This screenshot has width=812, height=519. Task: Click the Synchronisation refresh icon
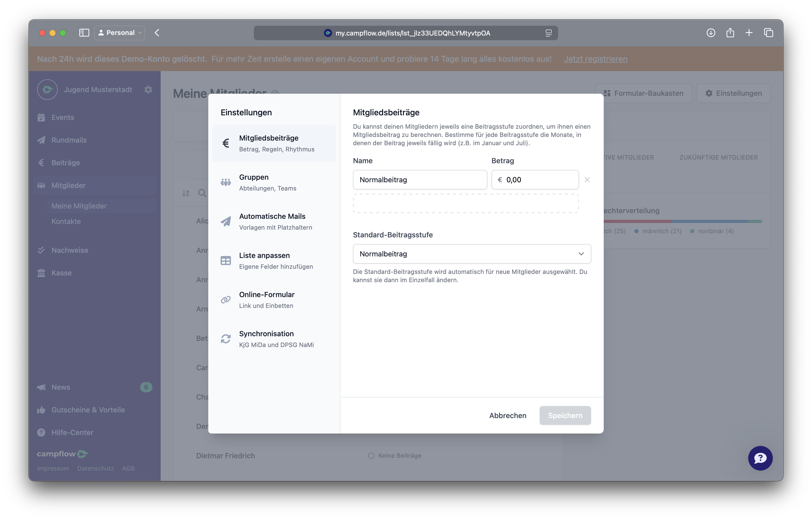coord(226,339)
